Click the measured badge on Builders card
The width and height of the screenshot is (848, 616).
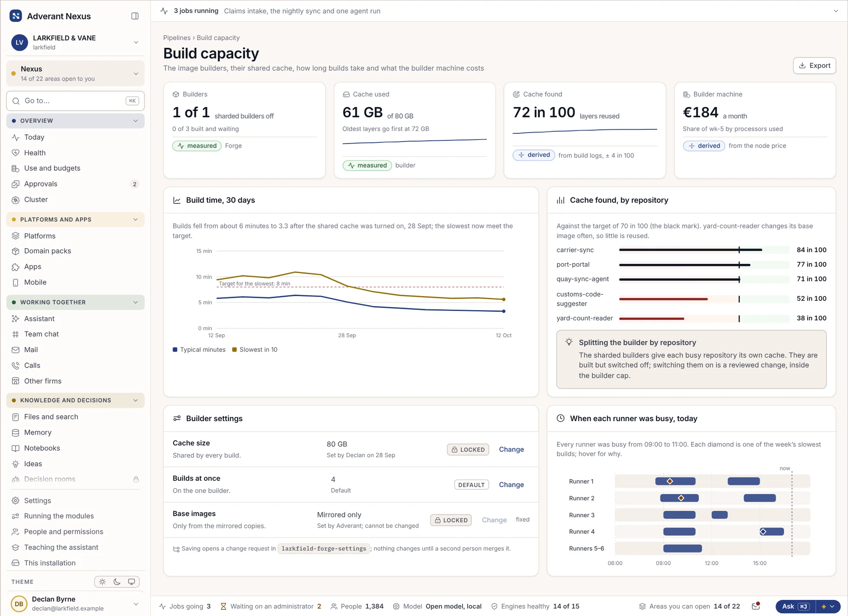click(x=197, y=146)
